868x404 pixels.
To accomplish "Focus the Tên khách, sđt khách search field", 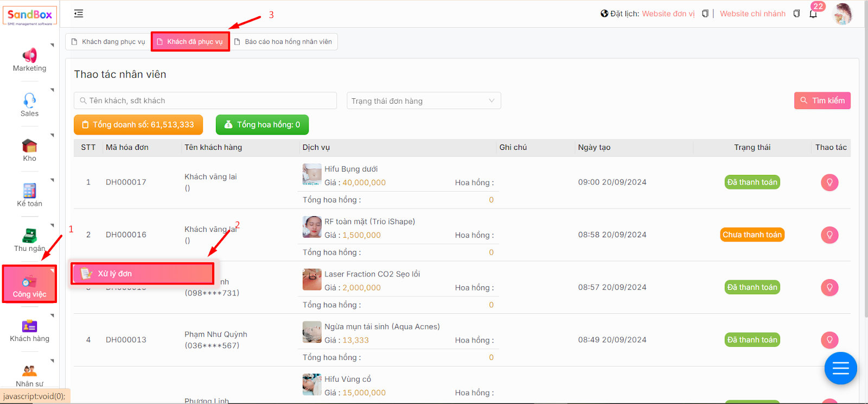I will tap(205, 100).
